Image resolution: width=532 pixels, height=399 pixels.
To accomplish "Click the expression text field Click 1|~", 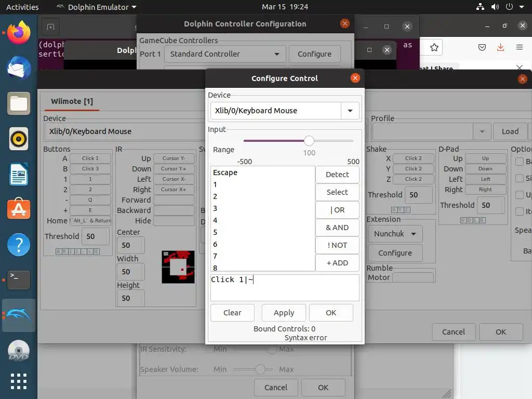I will [x=285, y=288].
